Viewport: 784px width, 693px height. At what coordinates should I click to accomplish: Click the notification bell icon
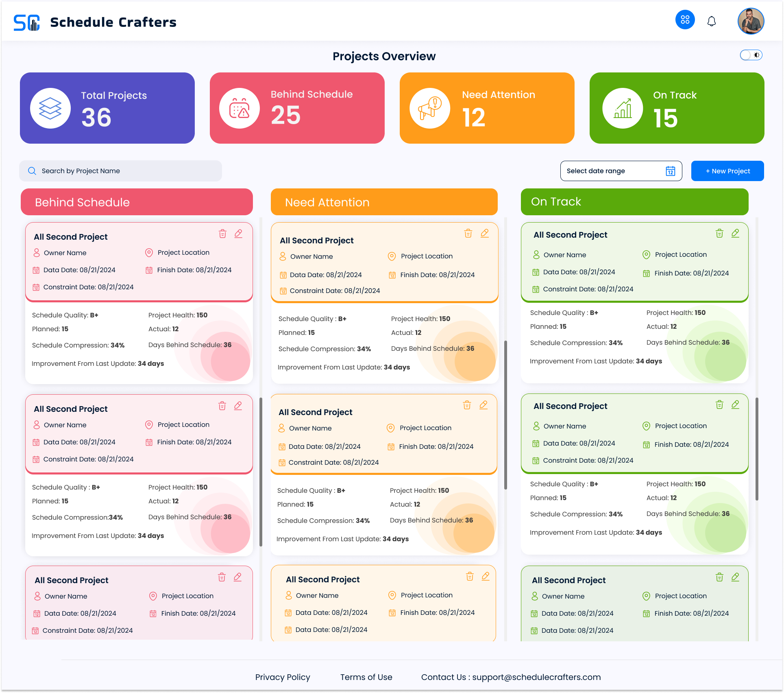(711, 21)
